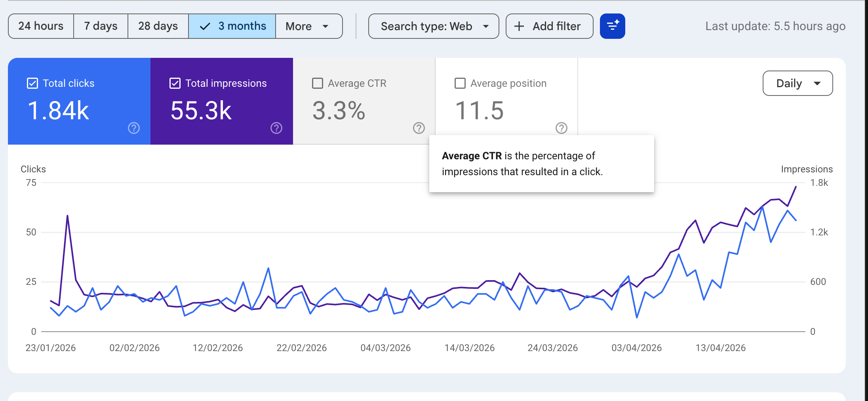Switch to the 7 days range
This screenshot has width=868, height=401.
pos(101,26)
